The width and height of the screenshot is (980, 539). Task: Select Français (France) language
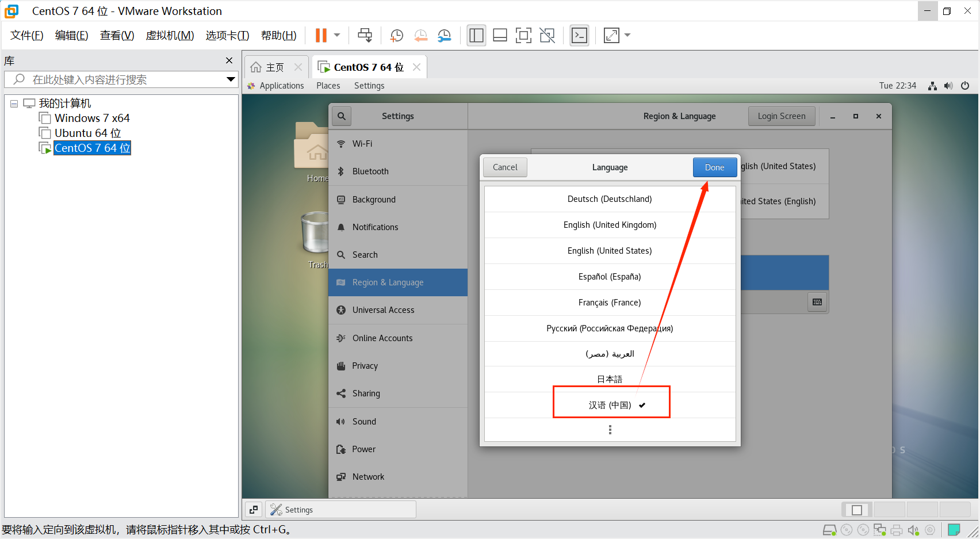click(x=610, y=303)
